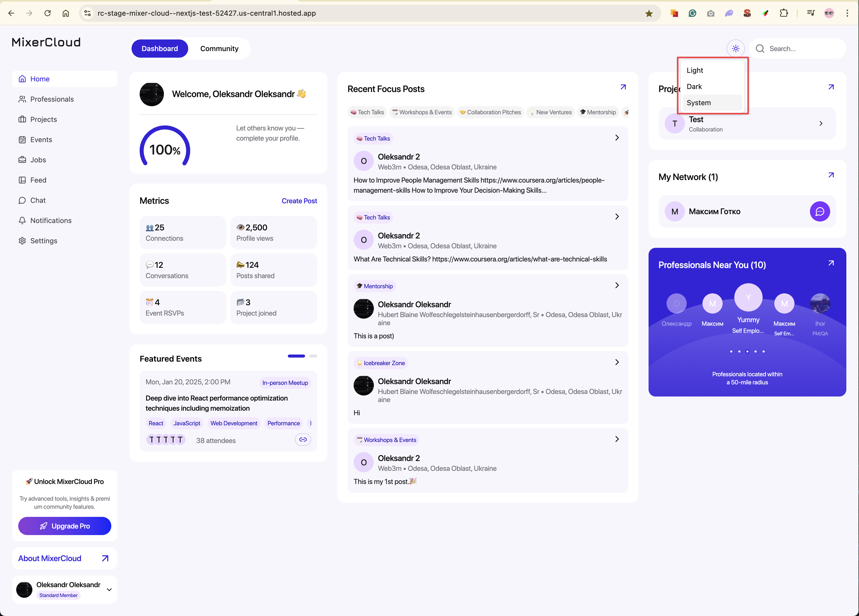Expand Oleksandr Oleksandr user account menu
Viewport: 859px width, 616px height.
109,589
